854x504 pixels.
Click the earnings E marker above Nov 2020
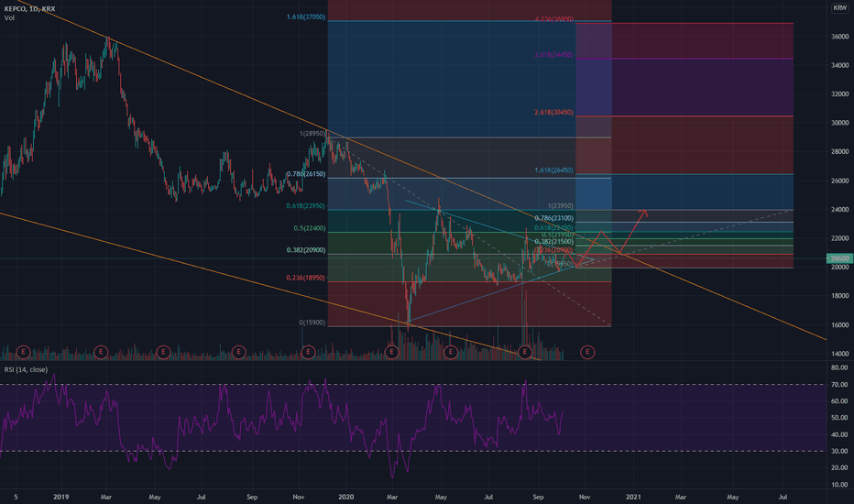click(x=587, y=352)
